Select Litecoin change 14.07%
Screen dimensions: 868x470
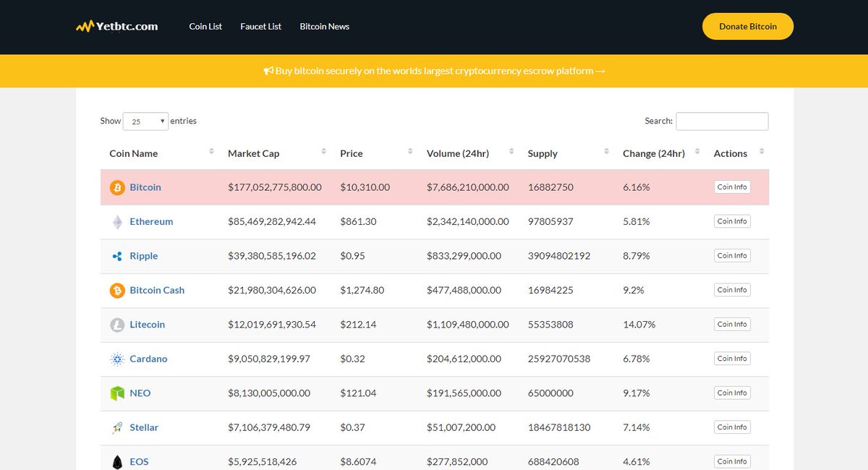(x=639, y=325)
